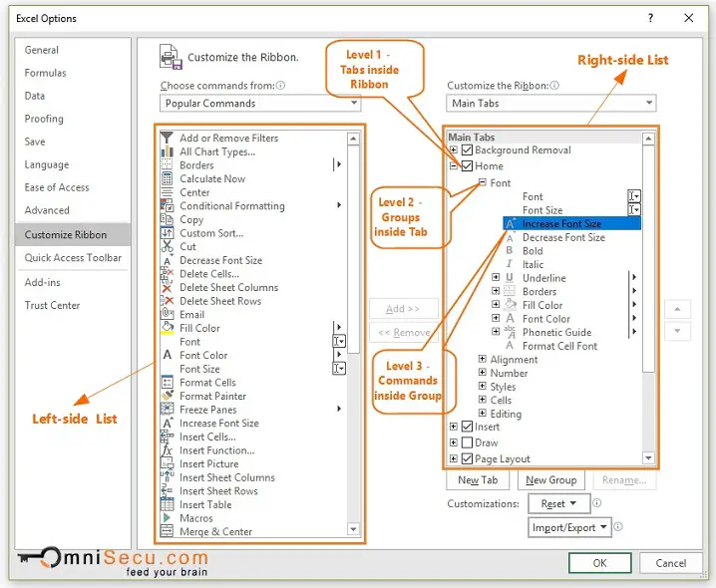
Task: Click the New Group button
Action: coord(551,480)
